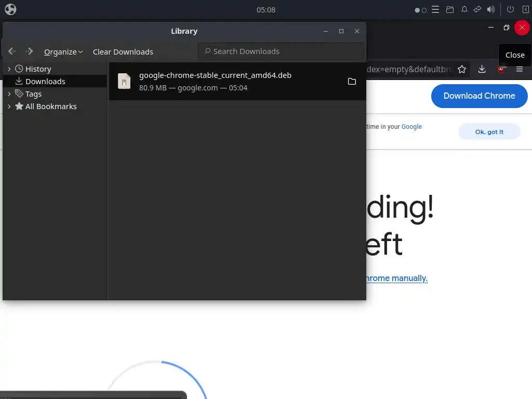This screenshot has width=532, height=399.
Task: Click the deb package file icon
Action: [x=124, y=81]
